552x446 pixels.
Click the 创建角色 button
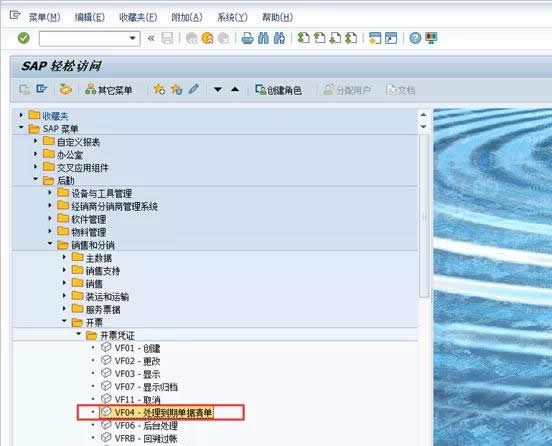click(x=278, y=90)
